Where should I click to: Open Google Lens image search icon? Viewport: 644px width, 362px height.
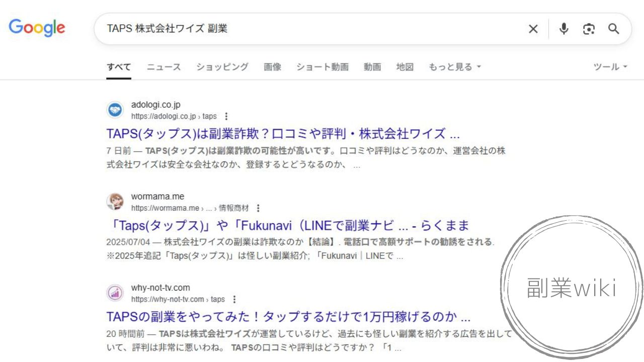pyautogui.click(x=589, y=29)
